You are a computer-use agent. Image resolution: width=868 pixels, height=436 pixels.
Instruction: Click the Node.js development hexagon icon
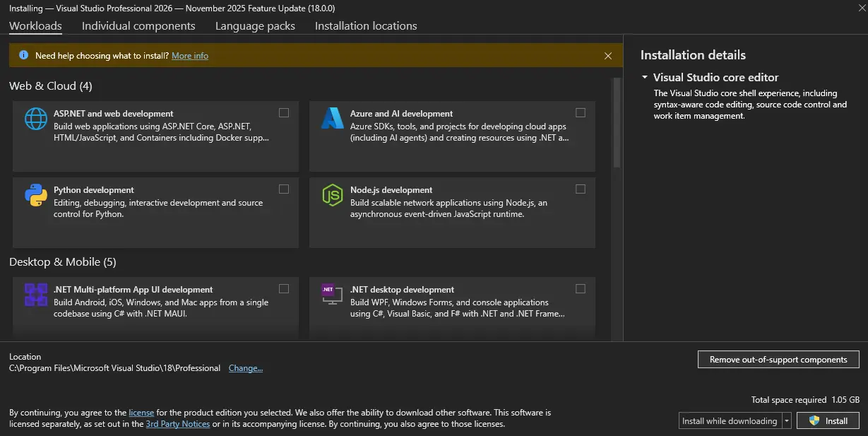pos(332,195)
